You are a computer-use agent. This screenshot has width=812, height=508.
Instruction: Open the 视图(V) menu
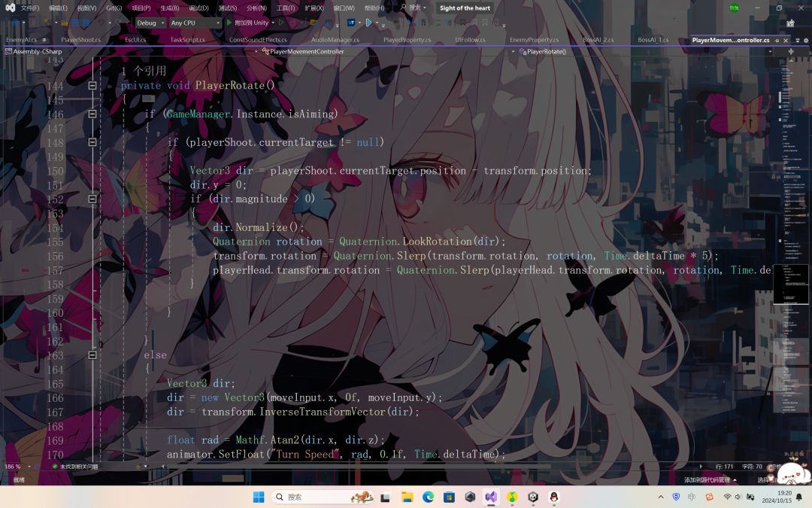coord(86,8)
